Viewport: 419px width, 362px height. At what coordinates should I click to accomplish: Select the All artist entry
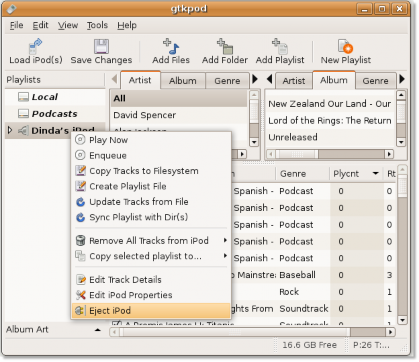coord(179,98)
